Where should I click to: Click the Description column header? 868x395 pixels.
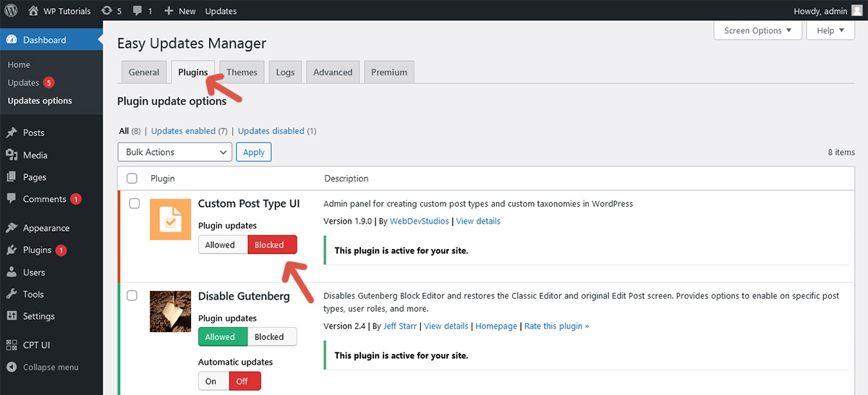346,178
